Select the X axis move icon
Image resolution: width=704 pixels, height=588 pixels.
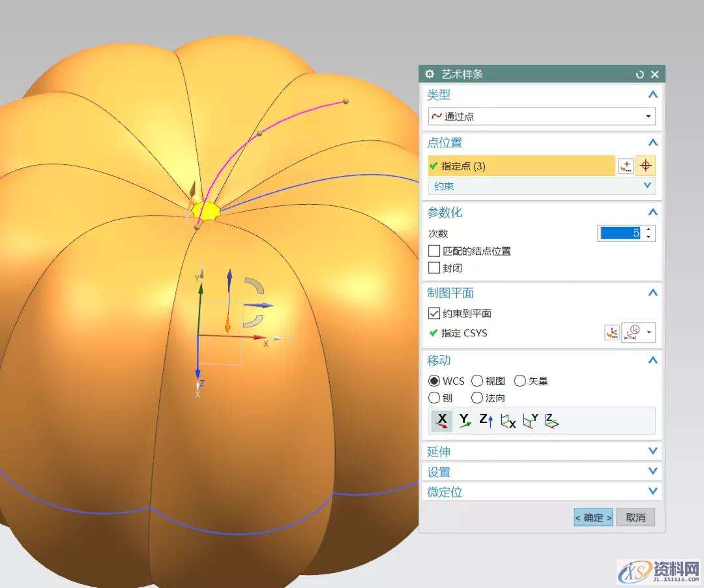click(441, 420)
